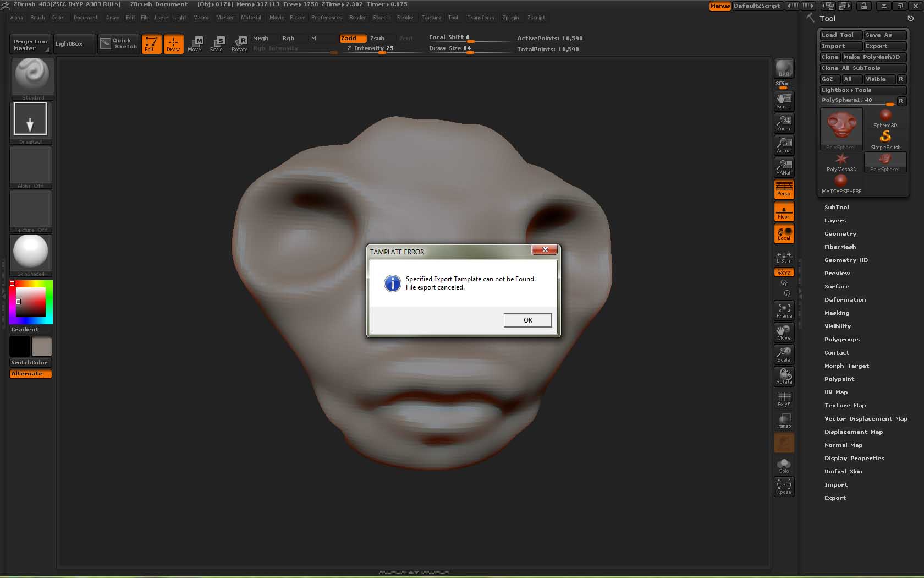Select the Scale mode icon in top shelf

click(x=217, y=44)
